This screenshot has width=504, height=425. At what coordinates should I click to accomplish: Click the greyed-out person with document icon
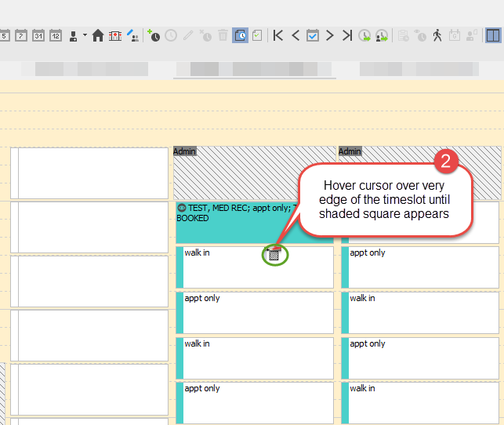click(x=472, y=35)
